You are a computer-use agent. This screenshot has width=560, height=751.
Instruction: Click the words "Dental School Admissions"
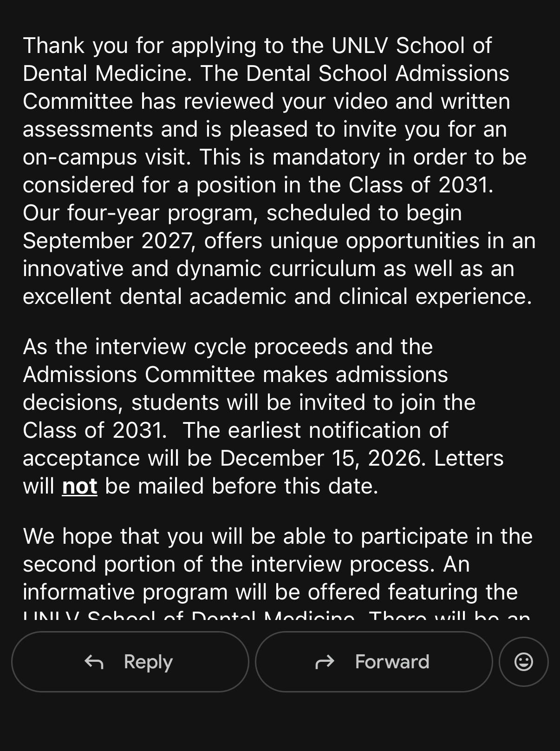click(378, 73)
